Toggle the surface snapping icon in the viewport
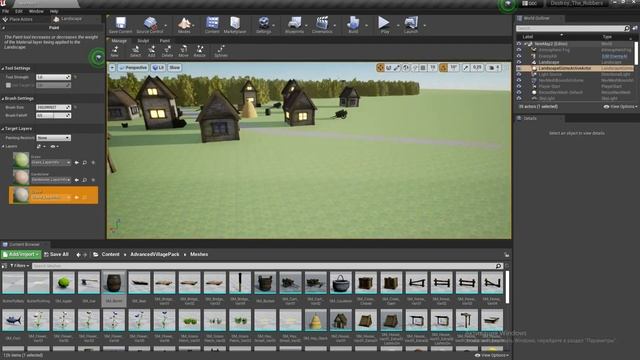This screenshot has width=640, height=360. (414, 68)
